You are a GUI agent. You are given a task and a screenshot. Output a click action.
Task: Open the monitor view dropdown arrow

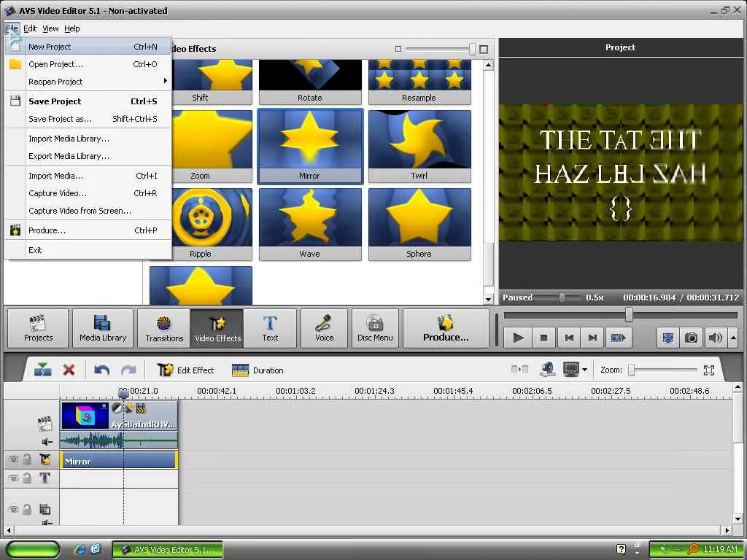[584, 370]
